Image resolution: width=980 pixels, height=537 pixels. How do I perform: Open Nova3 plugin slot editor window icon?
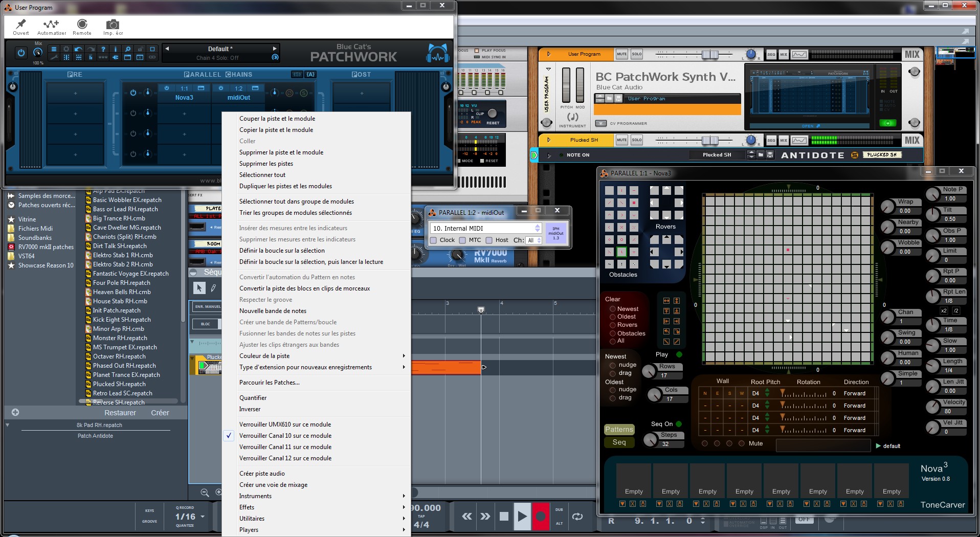tap(201, 88)
